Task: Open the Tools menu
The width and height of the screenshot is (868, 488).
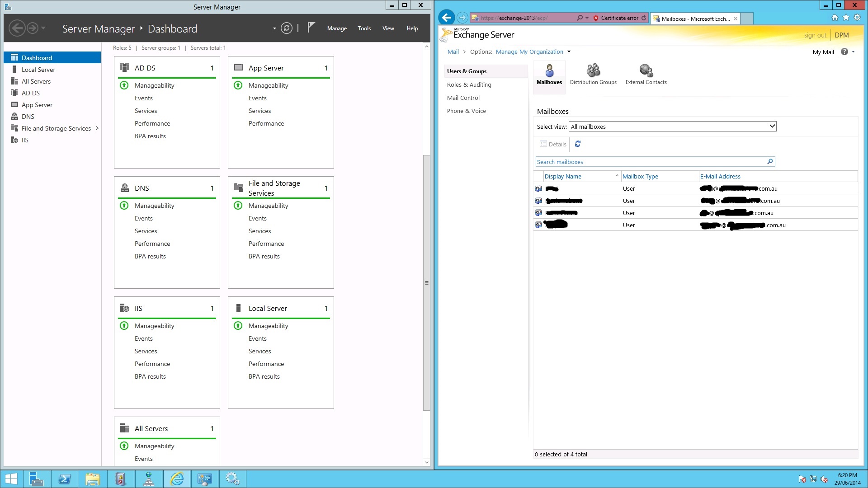Action: click(364, 28)
